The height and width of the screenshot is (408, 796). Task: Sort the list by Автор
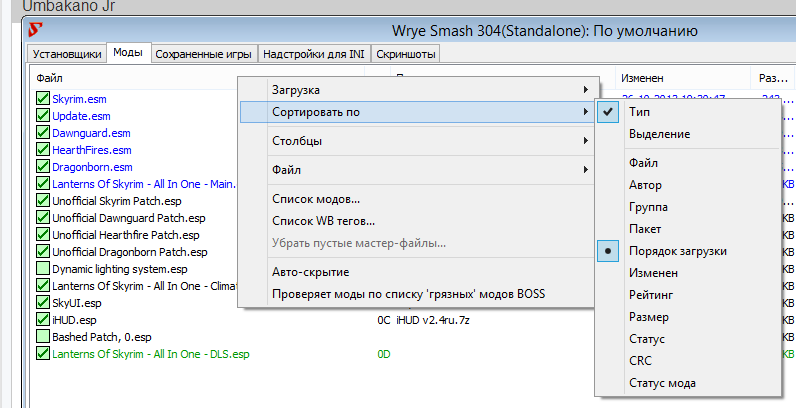click(x=688, y=185)
